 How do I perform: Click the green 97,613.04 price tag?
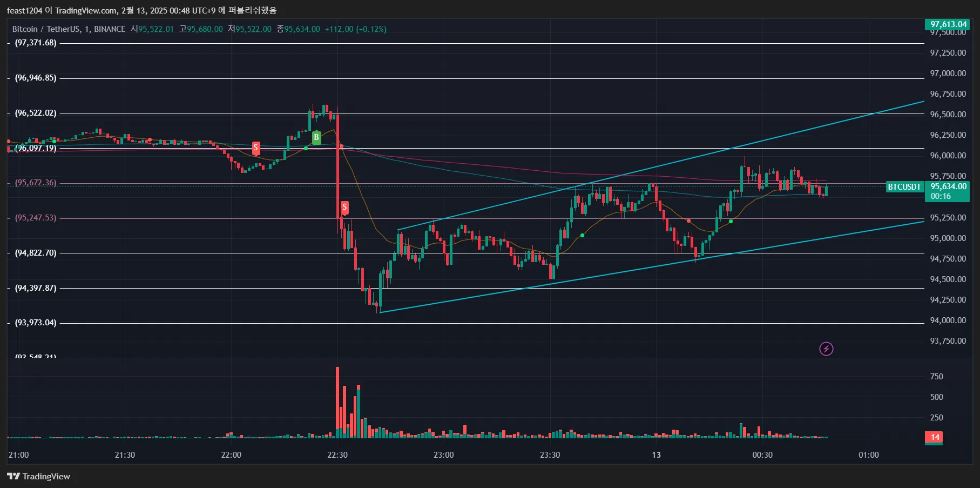click(948, 24)
